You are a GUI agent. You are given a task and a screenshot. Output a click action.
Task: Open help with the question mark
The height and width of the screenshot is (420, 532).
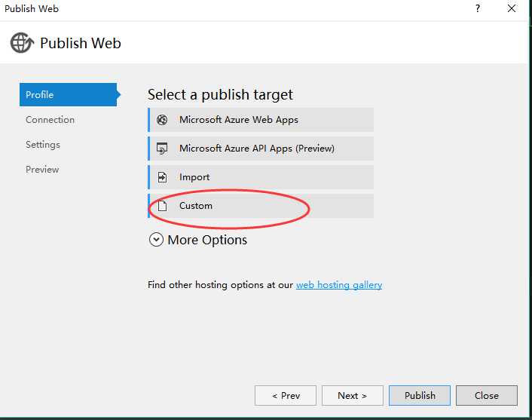click(x=478, y=8)
